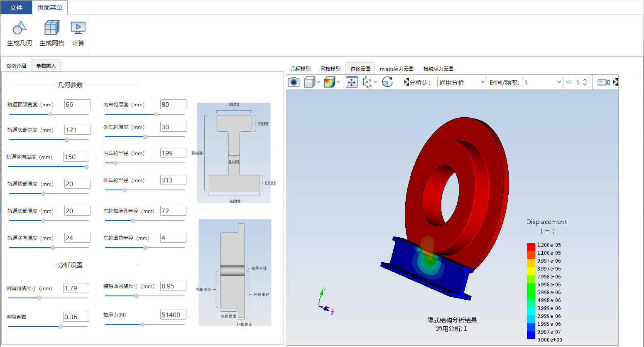Open the 文件 menu
This screenshot has height=347, width=644.
click(16, 7)
